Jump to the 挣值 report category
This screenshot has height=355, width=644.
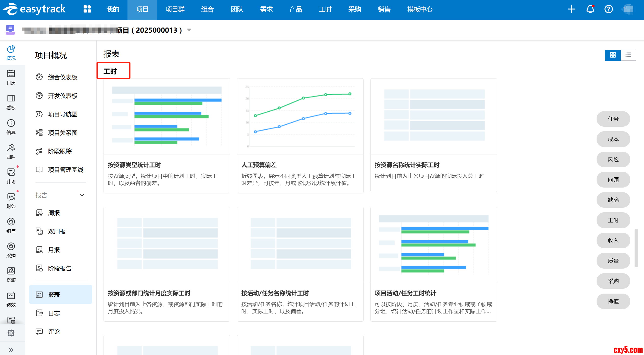tap(613, 301)
